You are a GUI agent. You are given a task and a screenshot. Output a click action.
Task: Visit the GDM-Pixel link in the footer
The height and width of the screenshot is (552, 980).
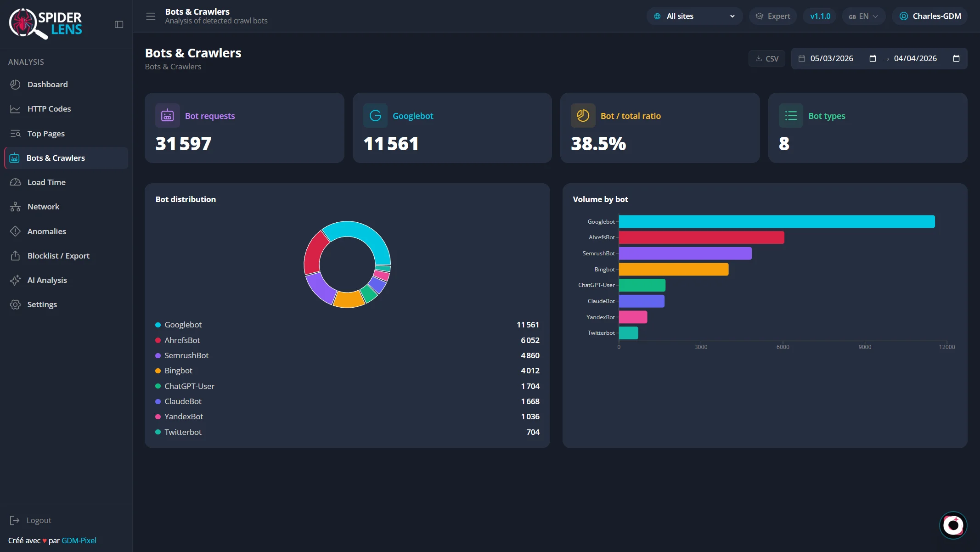[79, 541]
